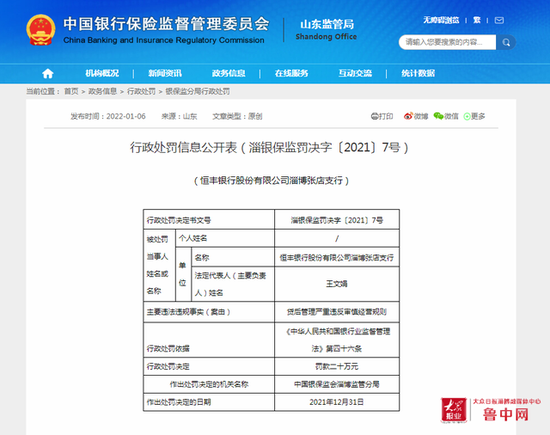The width and height of the screenshot is (550, 435).
Task: Click 首页 in the breadcrumb
Action: [71, 92]
